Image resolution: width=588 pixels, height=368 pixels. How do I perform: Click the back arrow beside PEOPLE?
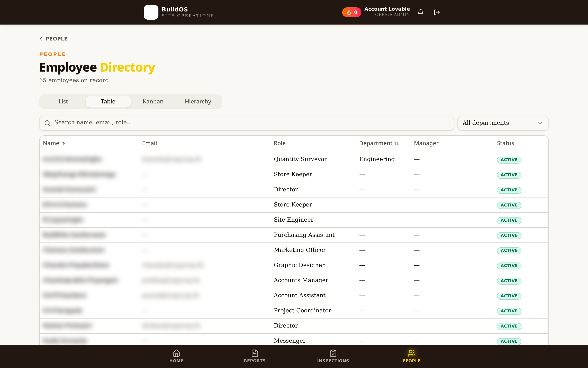coord(42,39)
